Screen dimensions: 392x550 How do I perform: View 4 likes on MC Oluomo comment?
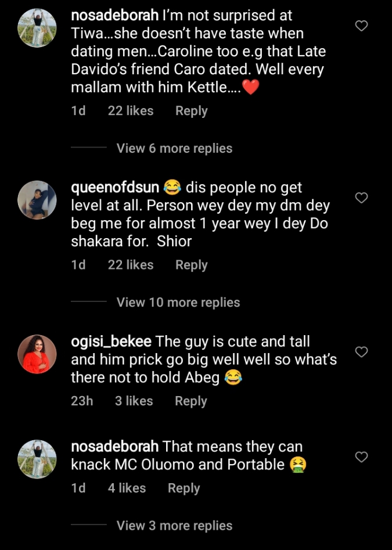(127, 488)
